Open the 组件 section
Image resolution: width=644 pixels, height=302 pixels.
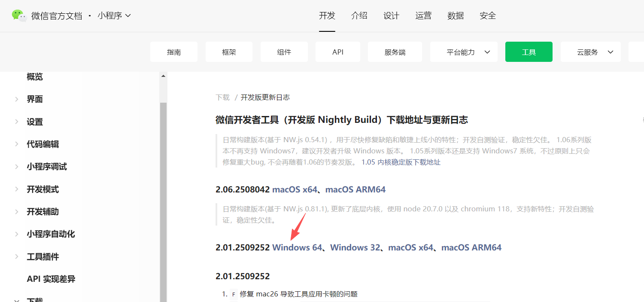[x=284, y=52]
